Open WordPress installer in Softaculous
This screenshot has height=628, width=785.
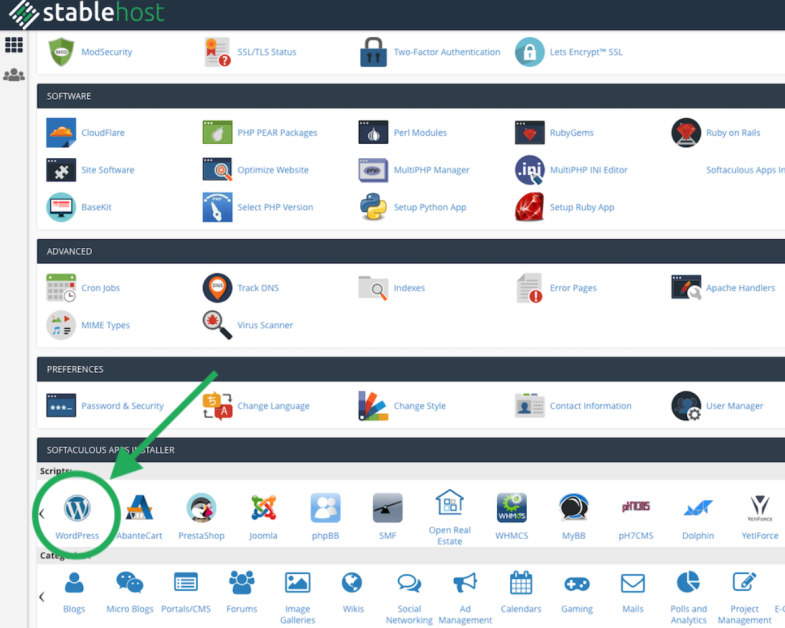77,510
